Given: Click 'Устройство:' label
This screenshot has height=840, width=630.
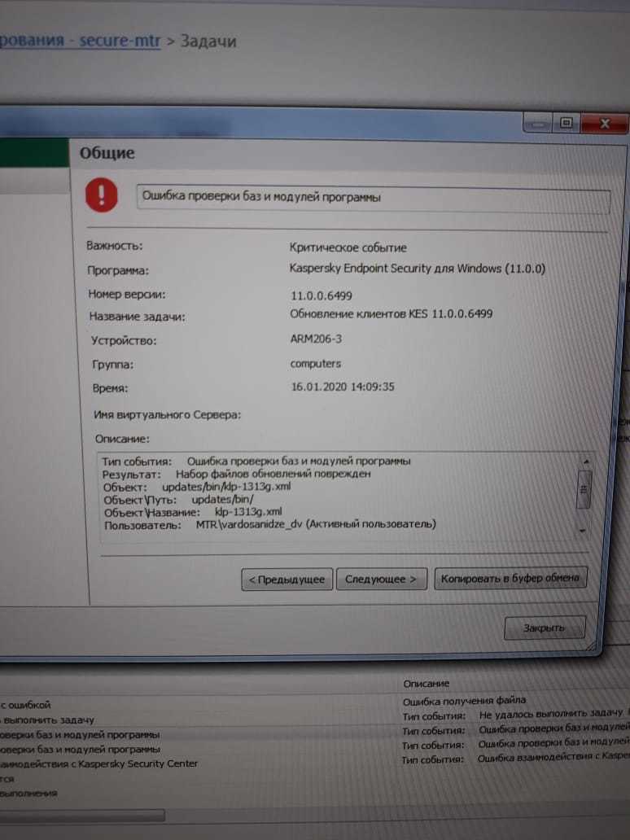Looking at the screenshot, I should (x=124, y=341).
